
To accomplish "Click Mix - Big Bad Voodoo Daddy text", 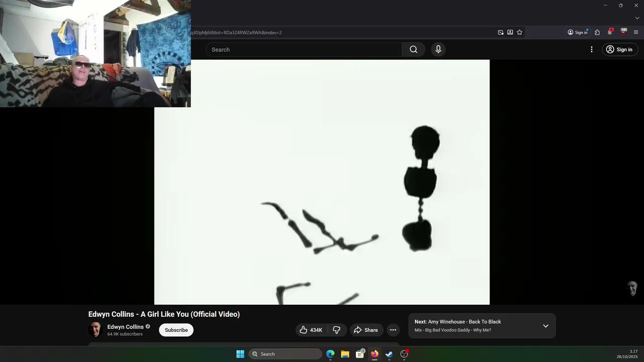I will pos(453,330).
